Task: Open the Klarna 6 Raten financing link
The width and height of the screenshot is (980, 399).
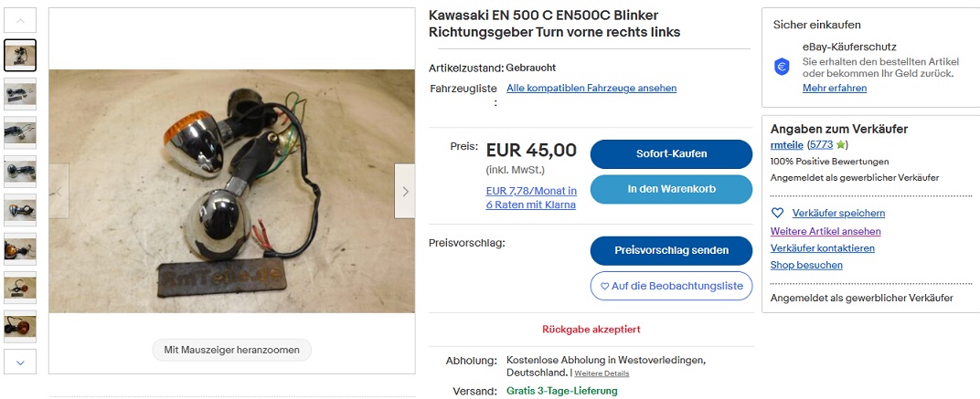Action: point(531,198)
